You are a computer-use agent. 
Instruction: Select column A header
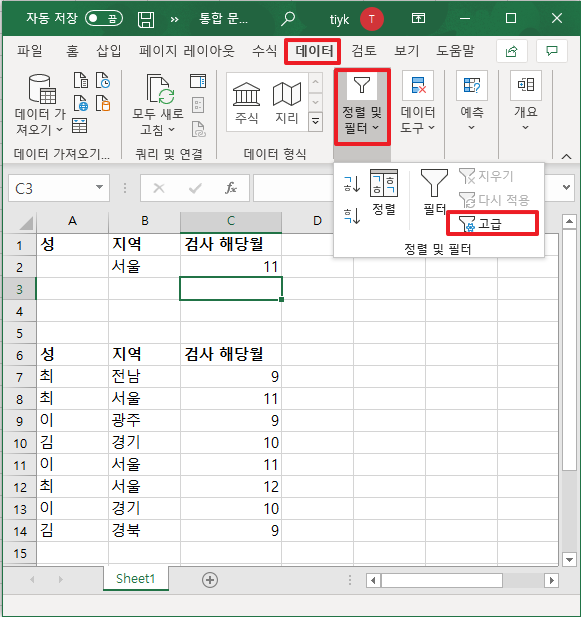click(72, 221)
